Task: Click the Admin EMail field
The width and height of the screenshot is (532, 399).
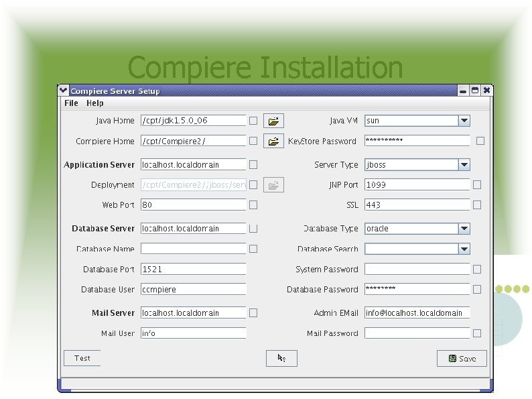Action: pos(417,312)
